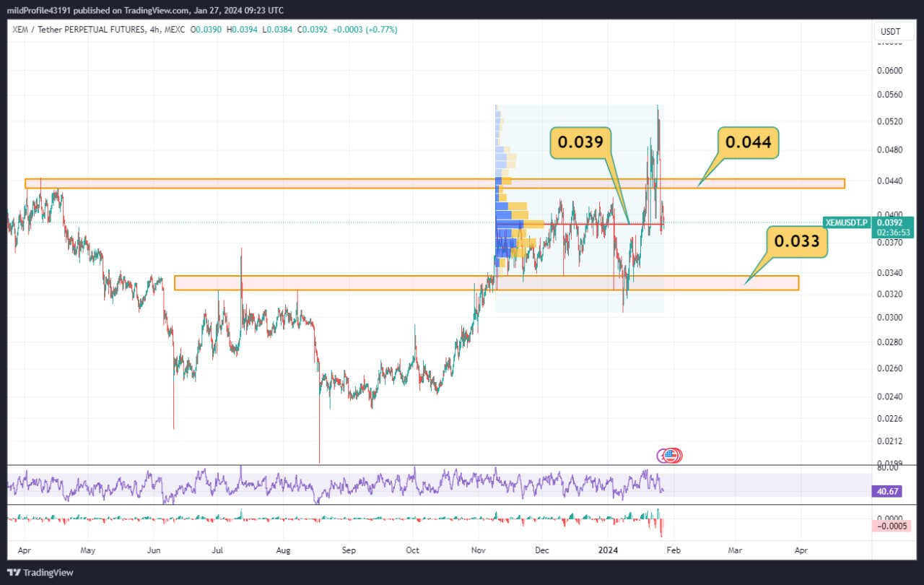The height and width of the screenshot is (585, 924).
Task: Click the publisher header mildProfile43191
Action: click(38, 10)
